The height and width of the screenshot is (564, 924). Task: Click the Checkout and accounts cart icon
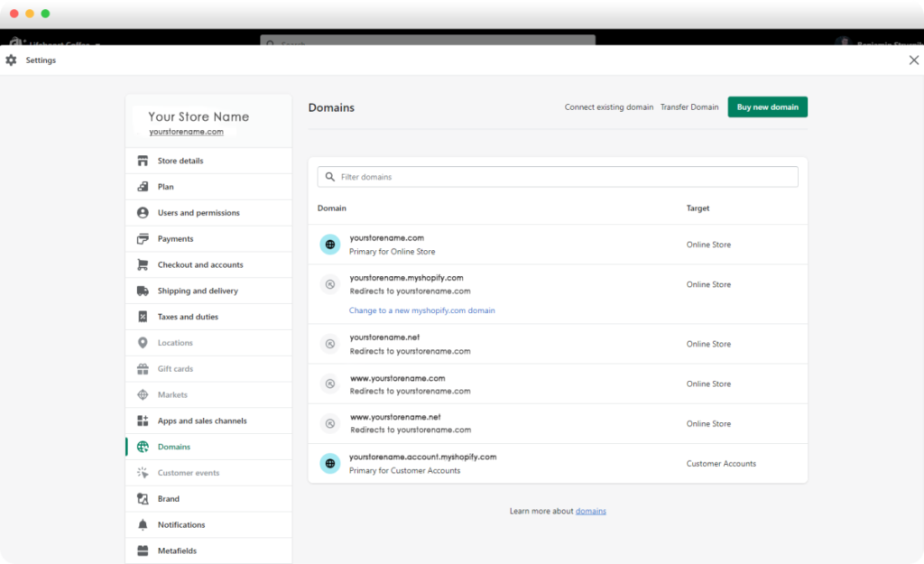(x=143, y=264)
